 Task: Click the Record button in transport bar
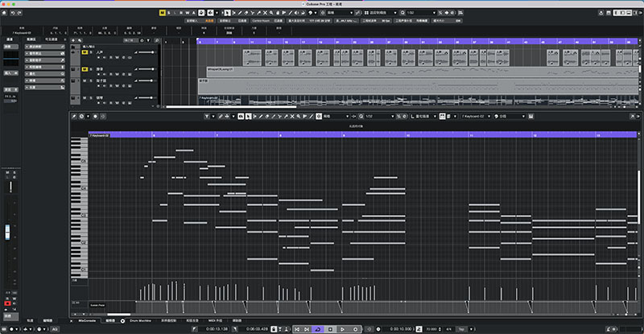(x=355, y=329)
